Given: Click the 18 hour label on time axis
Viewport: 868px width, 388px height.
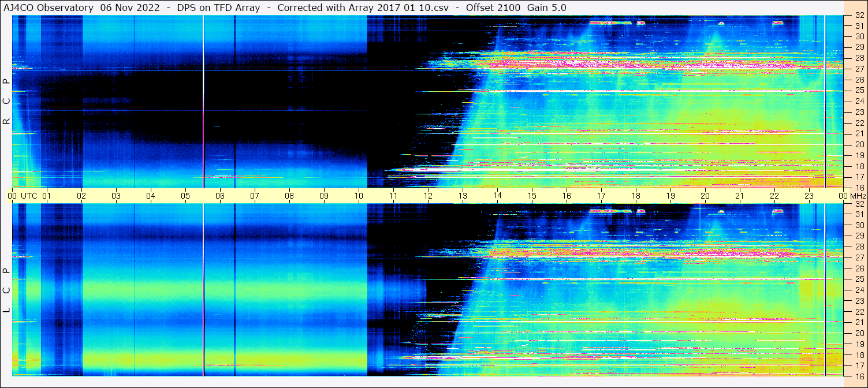Looking at the screenshot, I should click(636, 196).
